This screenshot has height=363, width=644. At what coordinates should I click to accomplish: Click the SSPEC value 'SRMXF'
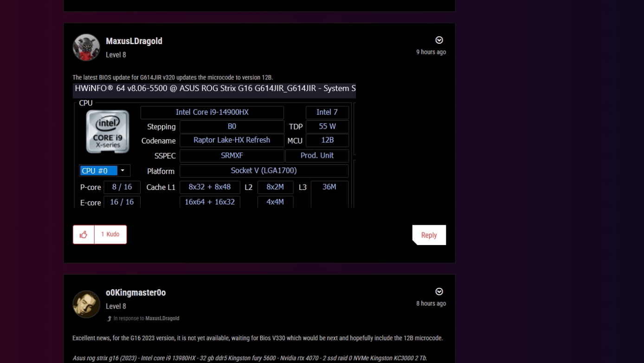coord(232,156)
